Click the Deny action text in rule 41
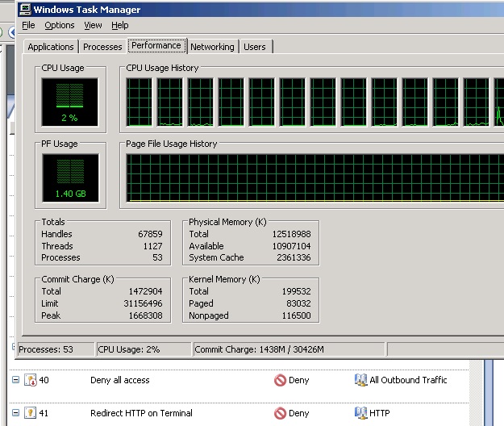The width and height of the screenshot is (504, 426). click(x=299, y=413)
